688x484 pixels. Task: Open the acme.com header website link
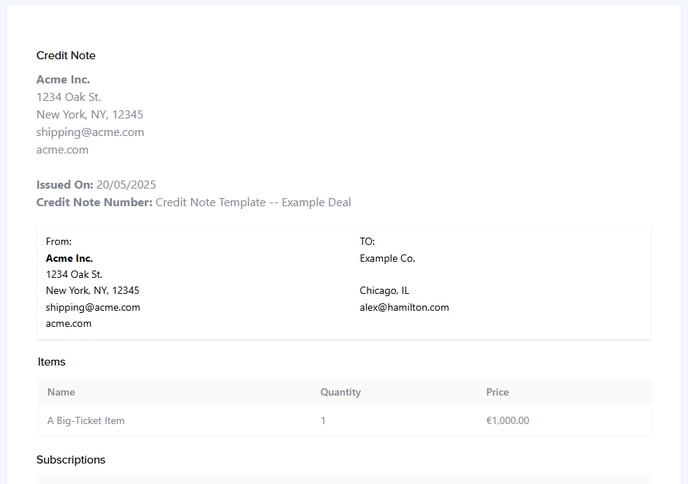62,150
